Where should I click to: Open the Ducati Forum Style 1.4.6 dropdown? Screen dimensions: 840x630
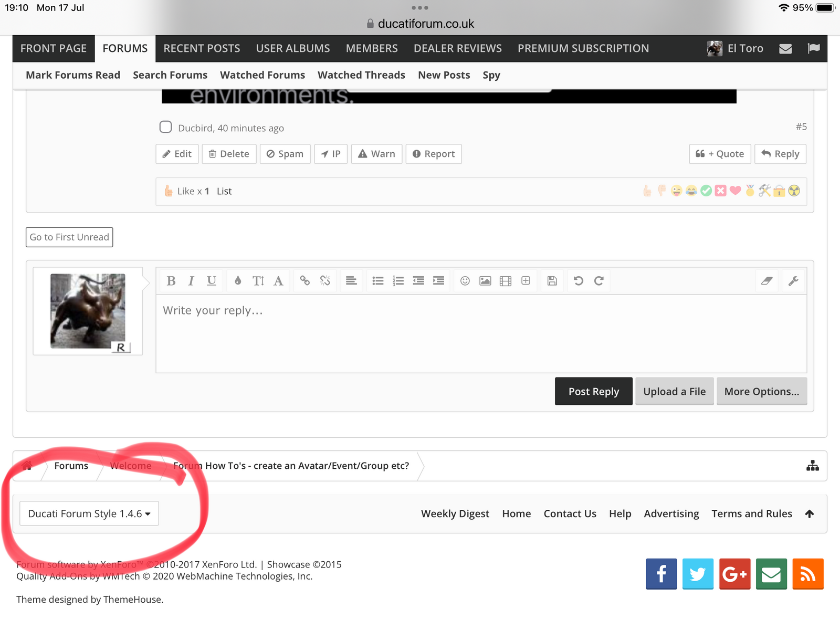tap(89, 513)
